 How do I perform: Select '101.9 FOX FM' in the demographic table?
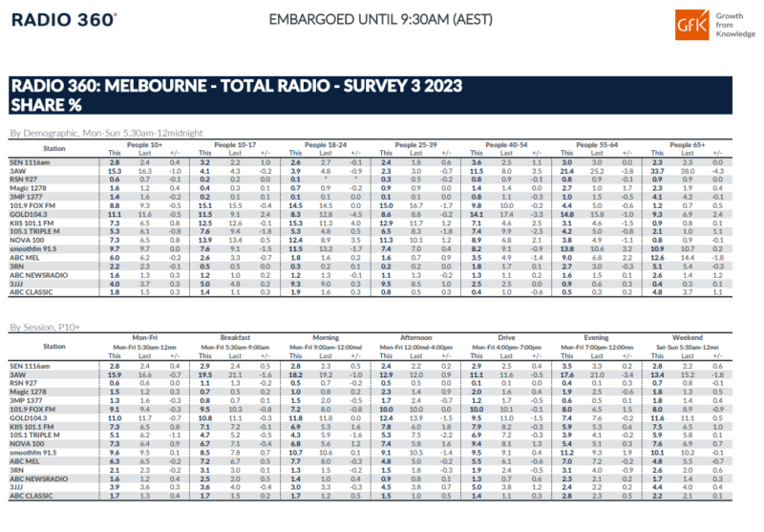[32, 205]
